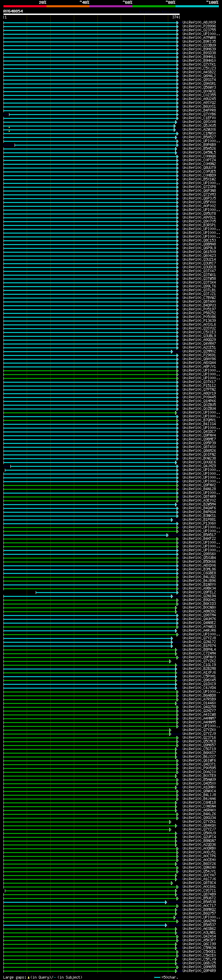Image resolution: width=222 pixels, height=980 pixels.
Task: Click the alignment bar for UniRef100_Q4JHZ9
Action: (94, 466)
